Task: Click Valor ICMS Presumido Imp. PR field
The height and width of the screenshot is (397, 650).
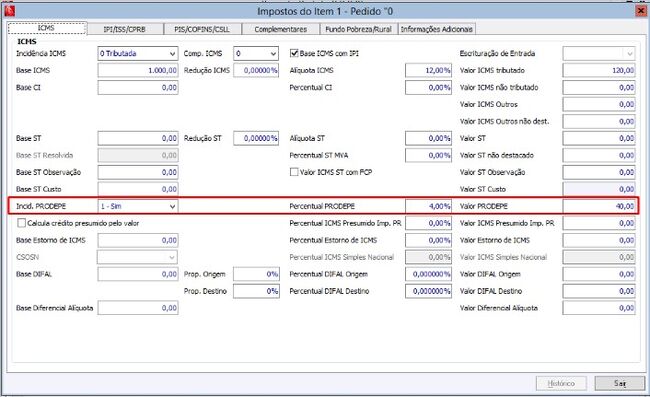Action: 599,223
